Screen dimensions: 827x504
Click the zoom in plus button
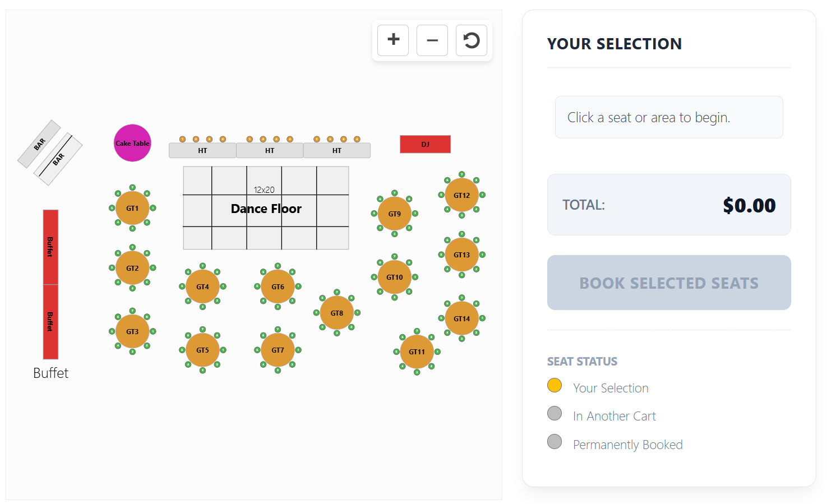coord(393,40)
